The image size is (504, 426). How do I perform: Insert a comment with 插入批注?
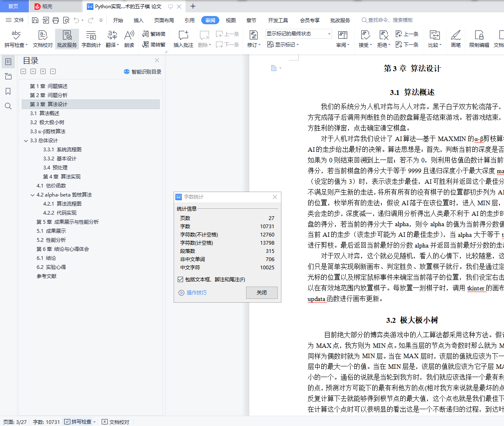183,39
